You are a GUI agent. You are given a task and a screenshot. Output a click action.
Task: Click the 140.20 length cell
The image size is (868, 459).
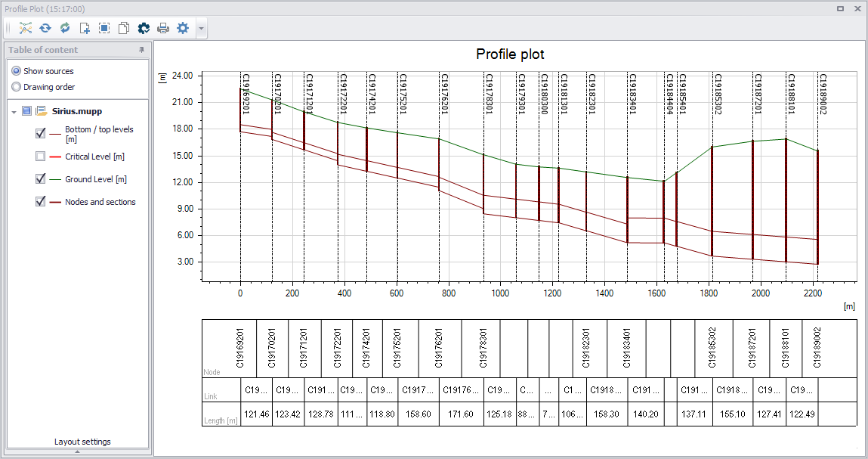pyautogui.click(x=645, y=414)
